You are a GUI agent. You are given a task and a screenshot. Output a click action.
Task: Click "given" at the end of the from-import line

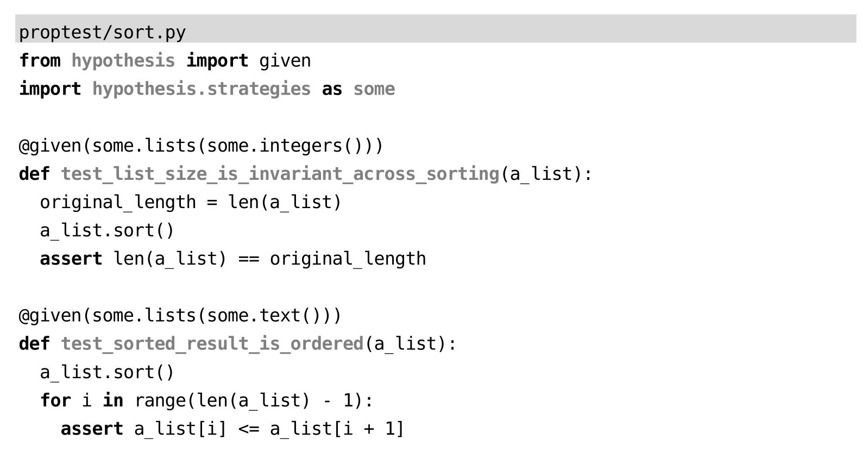(285, 60)
